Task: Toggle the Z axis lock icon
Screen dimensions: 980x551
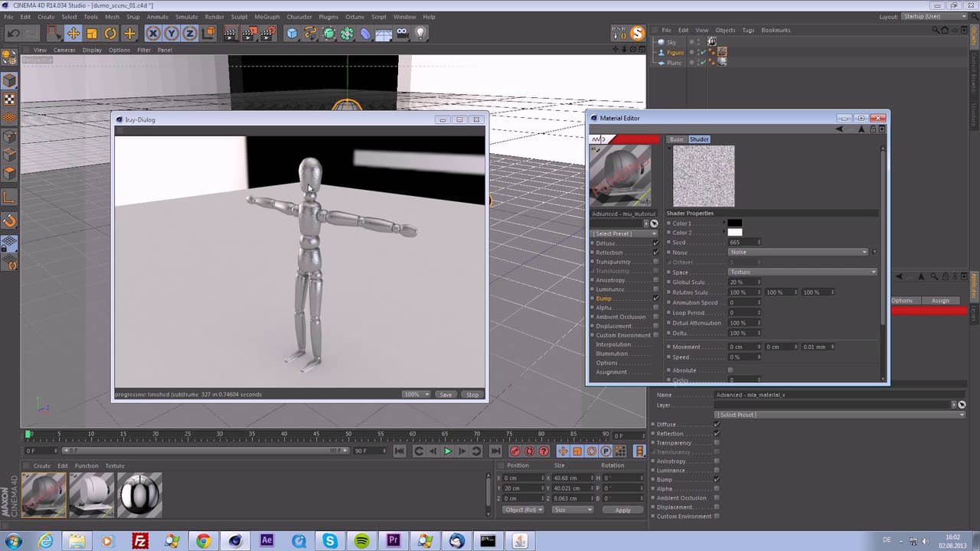Action: click(x=190, y=33)
